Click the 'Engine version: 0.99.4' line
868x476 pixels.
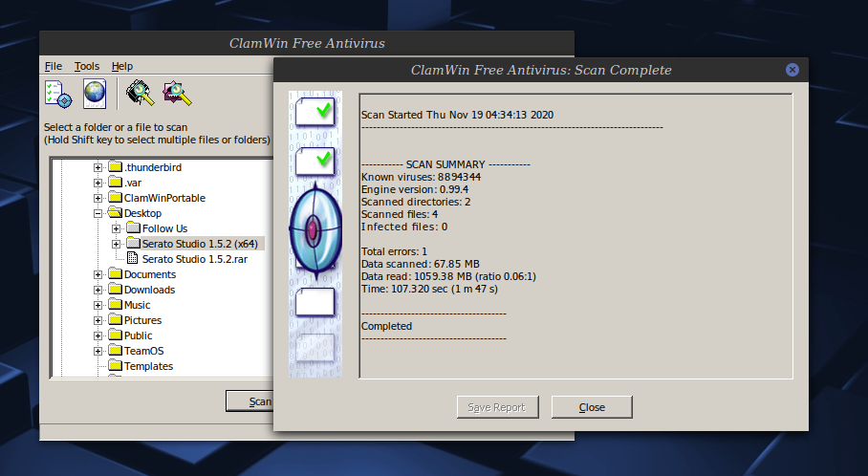pyautogui.click(x=415, y=189)
